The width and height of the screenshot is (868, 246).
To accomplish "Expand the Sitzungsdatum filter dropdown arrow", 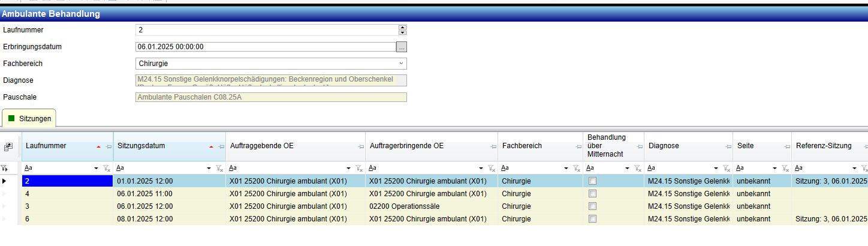I will [209, 169].
